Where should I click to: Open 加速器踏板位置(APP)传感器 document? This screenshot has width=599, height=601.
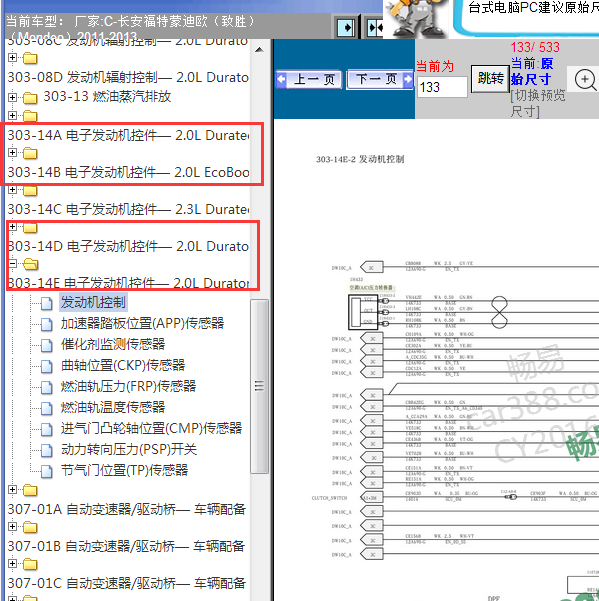point(142,323)
